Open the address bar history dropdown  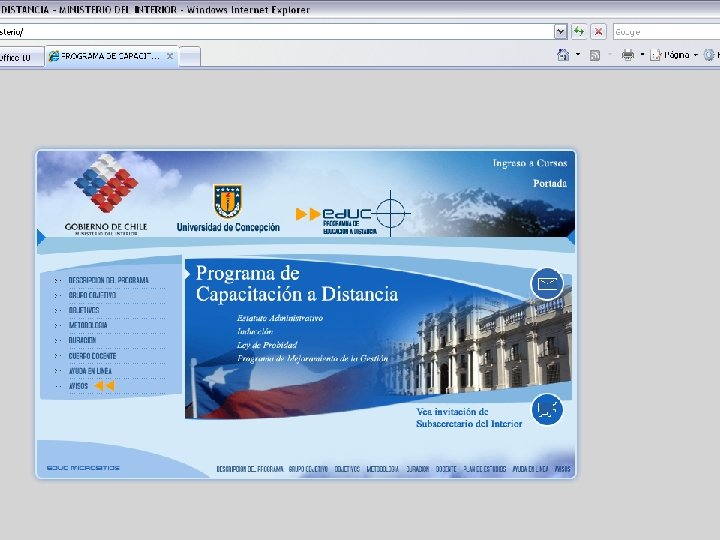click(560, 31)
